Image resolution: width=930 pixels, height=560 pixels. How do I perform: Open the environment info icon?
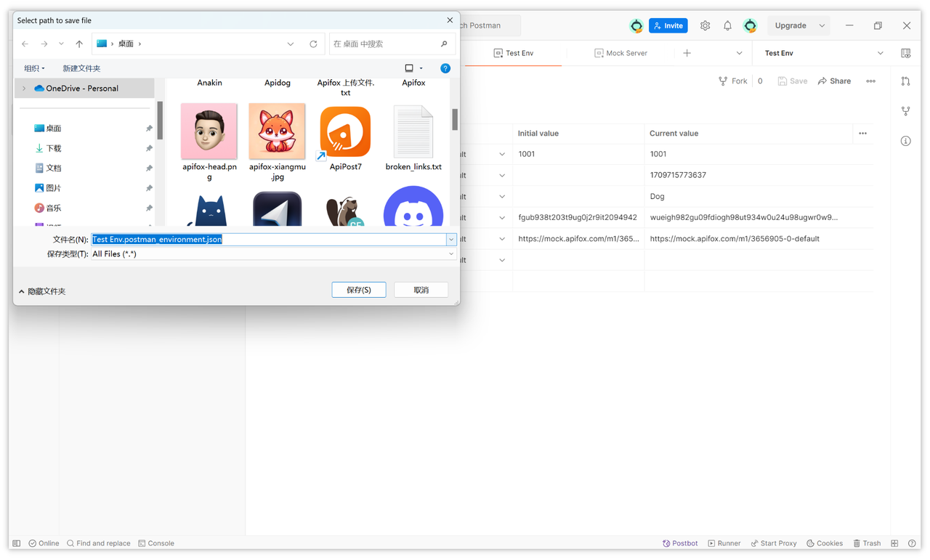coord(905,141)
